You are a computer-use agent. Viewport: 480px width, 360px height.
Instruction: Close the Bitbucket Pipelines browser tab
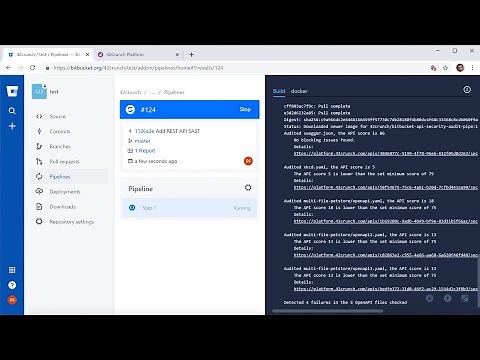coord(87,54)
